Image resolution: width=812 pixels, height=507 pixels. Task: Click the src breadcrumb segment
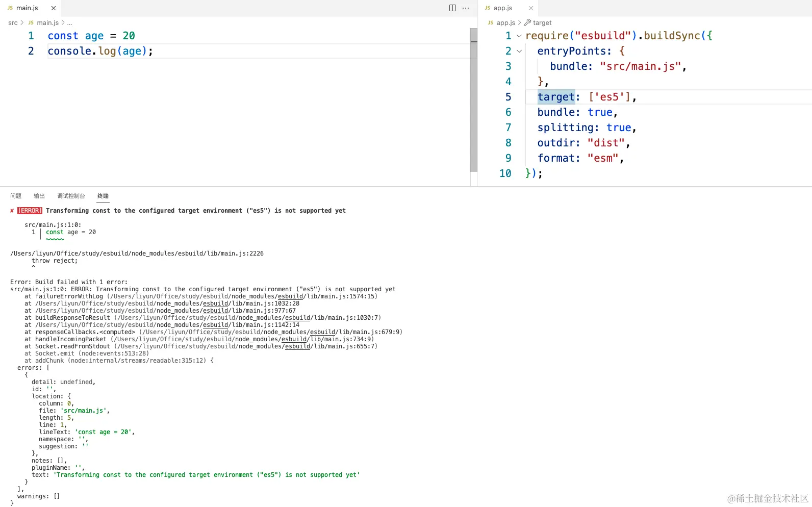tap(13, 23)
